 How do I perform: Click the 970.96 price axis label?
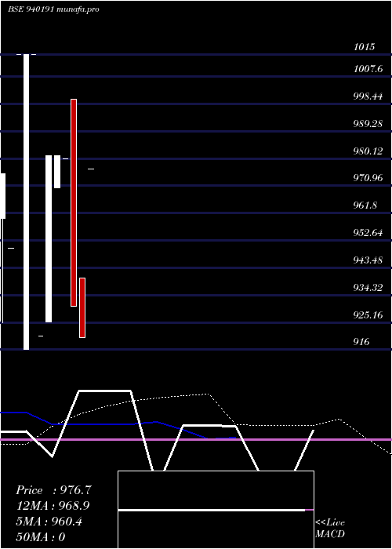[x=368, y=178]
